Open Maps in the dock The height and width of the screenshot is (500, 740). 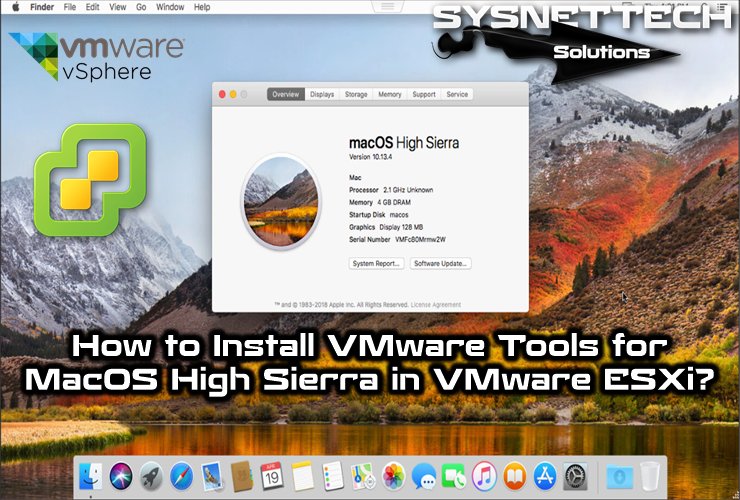coord(363,476)
